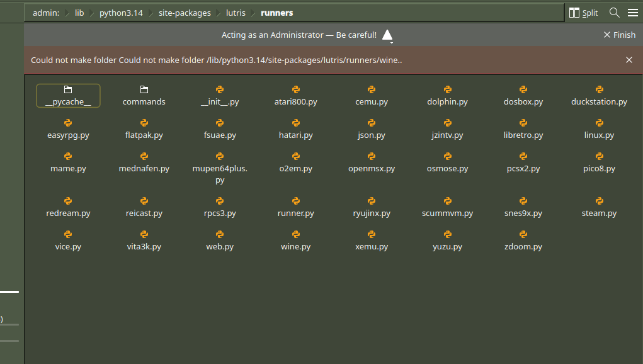Navigate to python3.14 in the breadcrumb
This screenshot has height=364, width=643.
[x=121, y=13]
